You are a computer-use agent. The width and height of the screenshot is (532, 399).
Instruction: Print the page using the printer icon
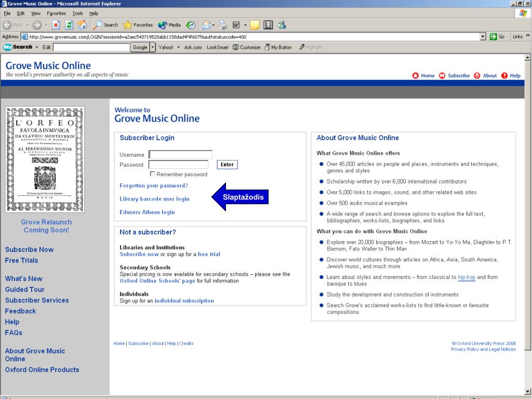[x=222, y=25]
